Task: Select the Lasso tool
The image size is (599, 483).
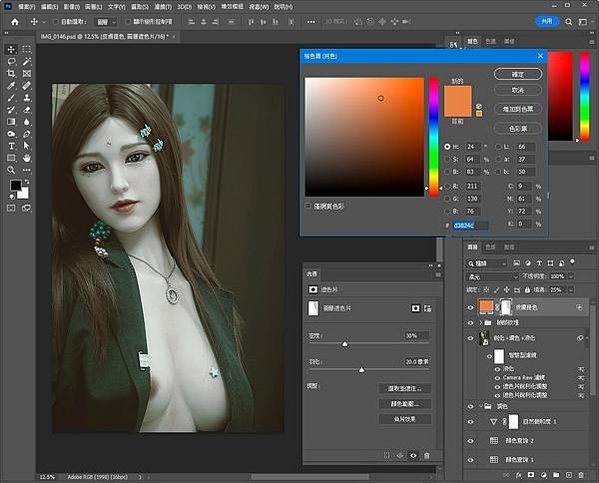Action: click(x=11, y=61)
